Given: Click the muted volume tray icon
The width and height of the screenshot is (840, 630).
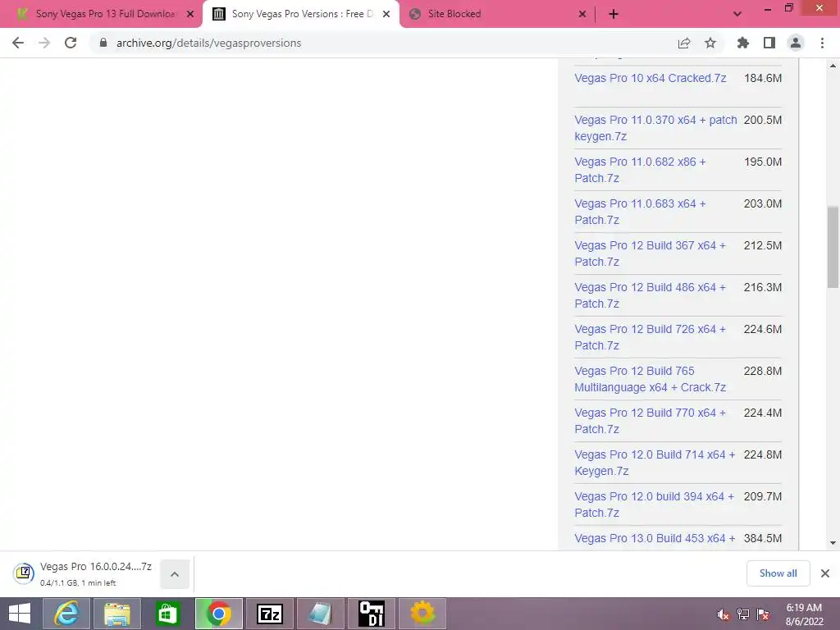Looking at the screenshot, I should click(x=724, y=614).
